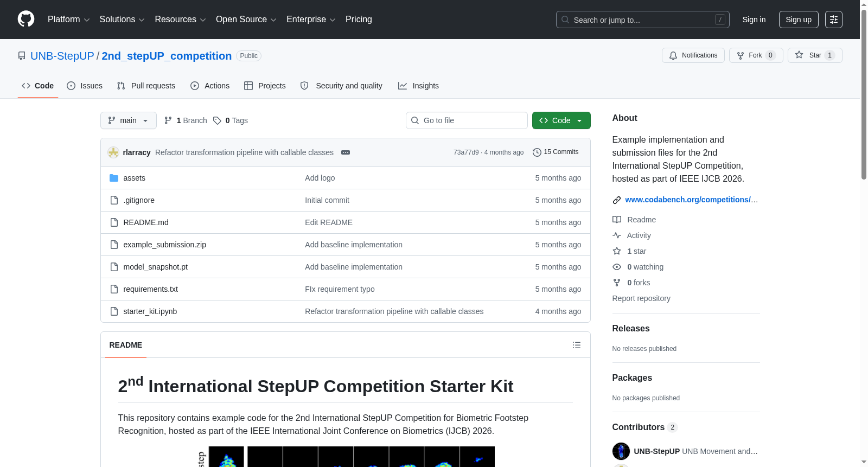
Task: Click the 'Initial commit' commit message
Action: coord(327,200)
